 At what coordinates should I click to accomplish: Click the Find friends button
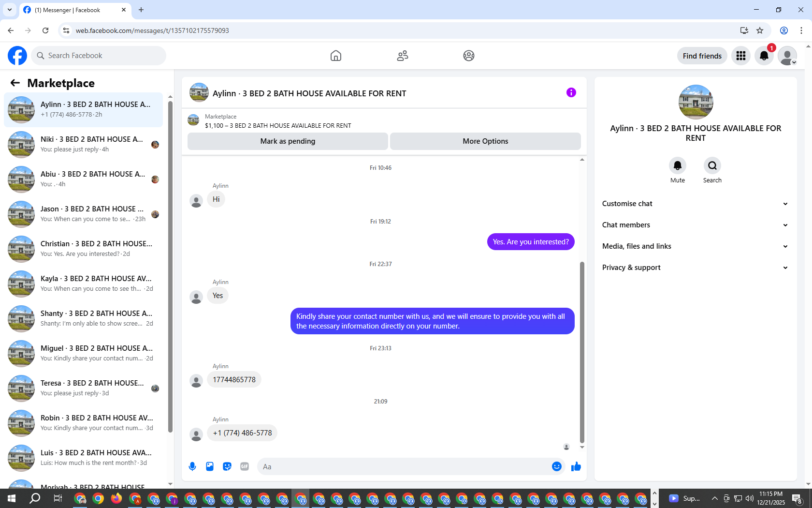point(702,56)
